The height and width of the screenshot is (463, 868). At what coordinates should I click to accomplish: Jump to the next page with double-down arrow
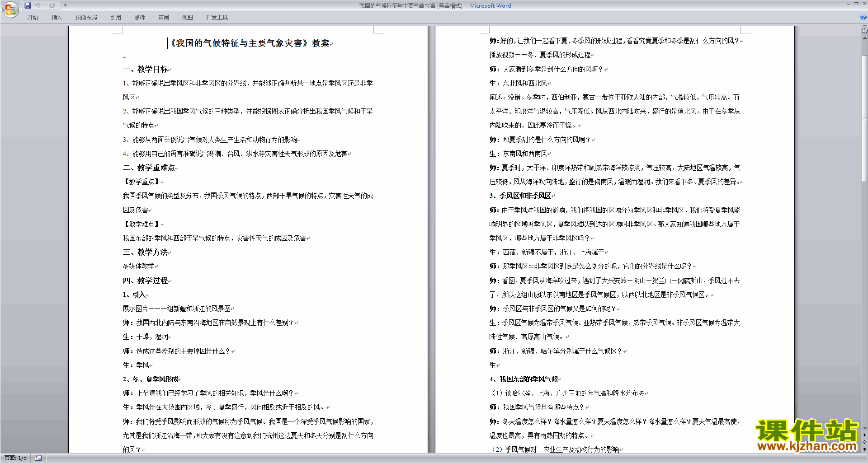865,449
